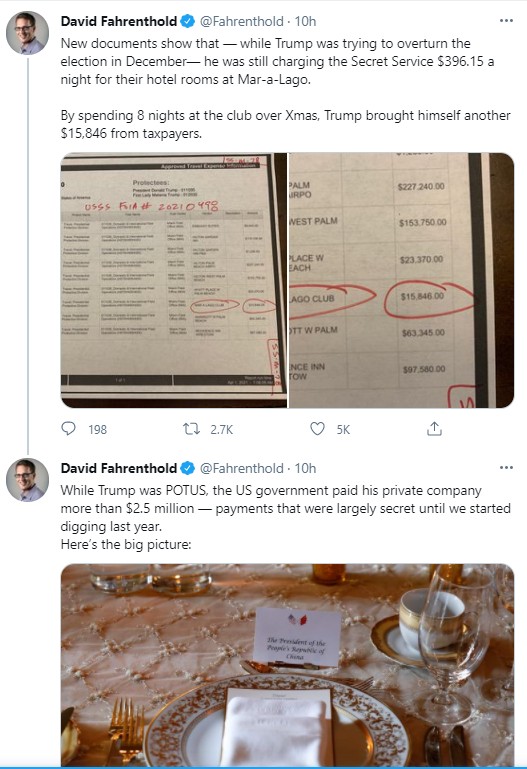The height and width of the screenshot is (769, 527).
Task: Share the first tweet
Action: (x=434, y=429)
